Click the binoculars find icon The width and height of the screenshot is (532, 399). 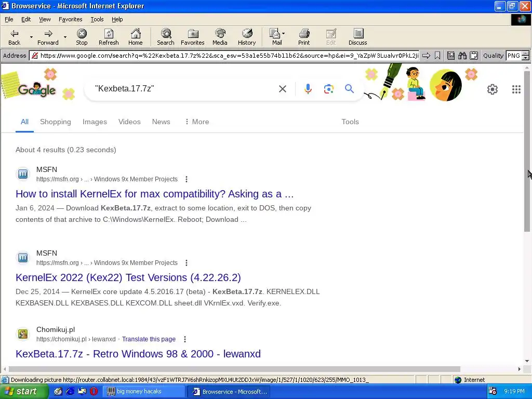pos(462,56)
